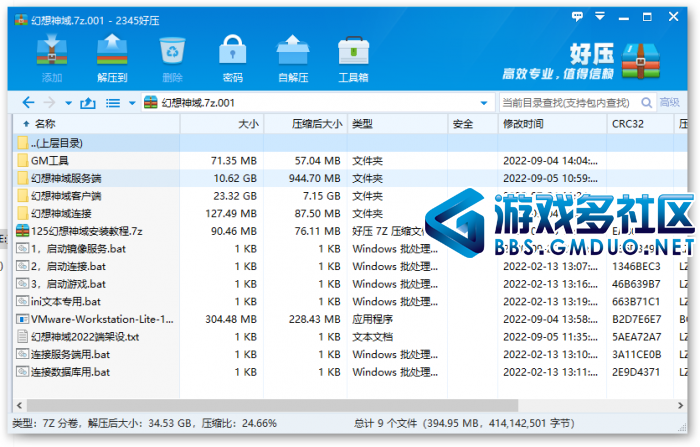Click the directory search input field
The width and height of the screenshot is (700, 447).
coord(570,103)
